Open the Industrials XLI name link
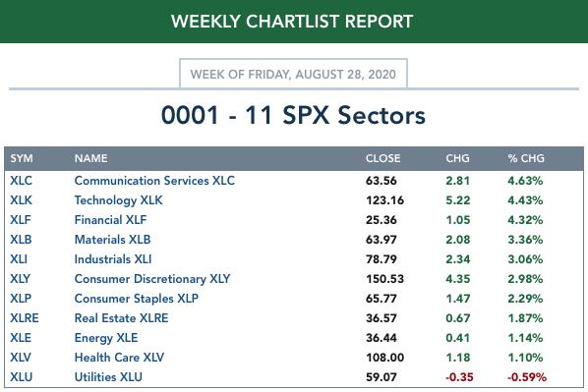Screen dimensions: 588x392 pyautogui.click(x=113, y=259)
